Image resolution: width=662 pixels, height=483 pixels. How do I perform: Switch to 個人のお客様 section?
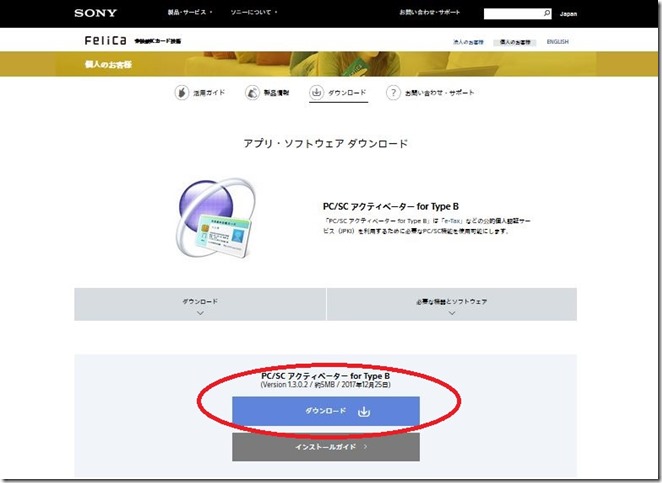pos(515,42)
